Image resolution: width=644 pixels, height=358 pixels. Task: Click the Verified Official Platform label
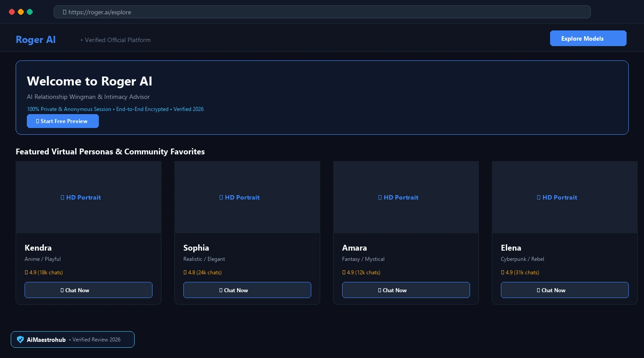click(x=116, y=40)
